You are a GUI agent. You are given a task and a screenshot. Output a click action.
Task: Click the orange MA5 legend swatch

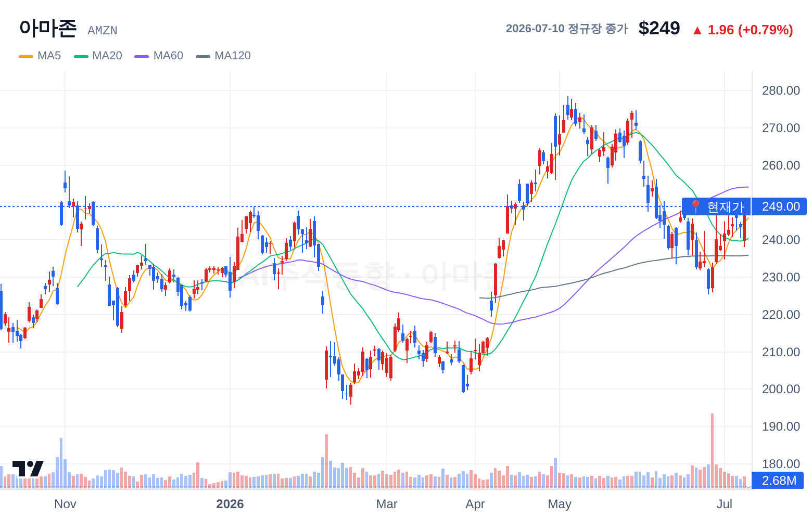(26, 56)
